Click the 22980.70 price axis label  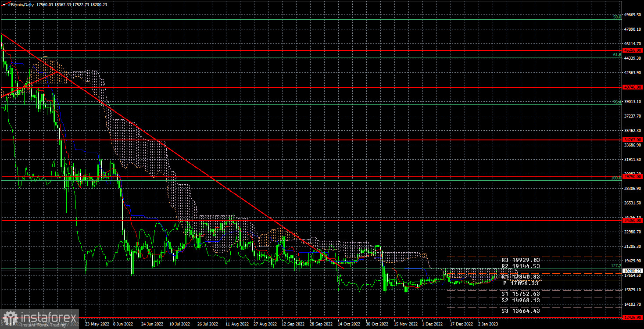pyautogui.click(x=633, y=232)
